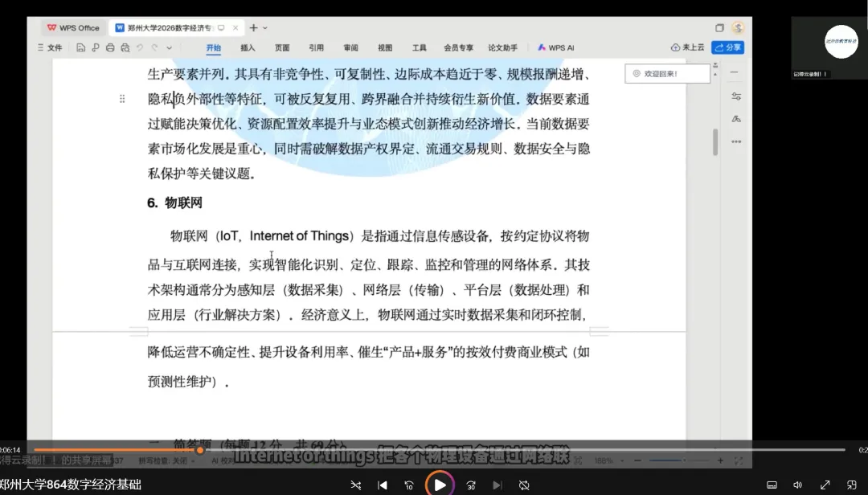Click the line beginning "私保护等关键议题"
The image size is (868, 495).
point(201,174)
